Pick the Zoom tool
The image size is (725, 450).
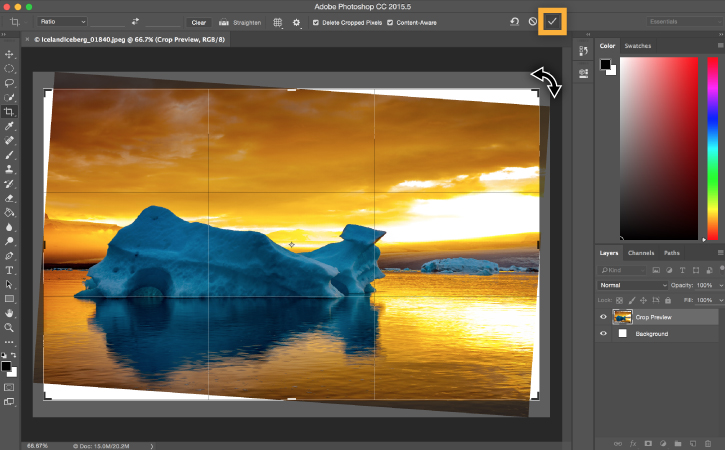point(9,327)
